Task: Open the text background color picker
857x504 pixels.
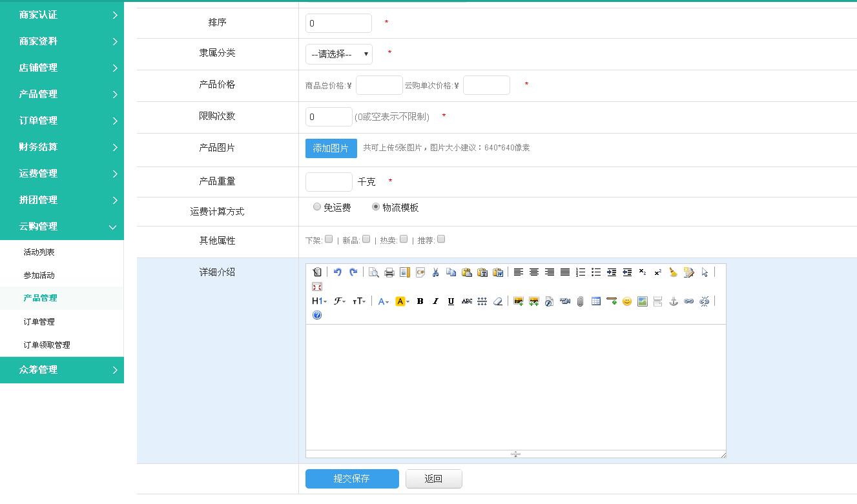Action: tap(402, 301)
